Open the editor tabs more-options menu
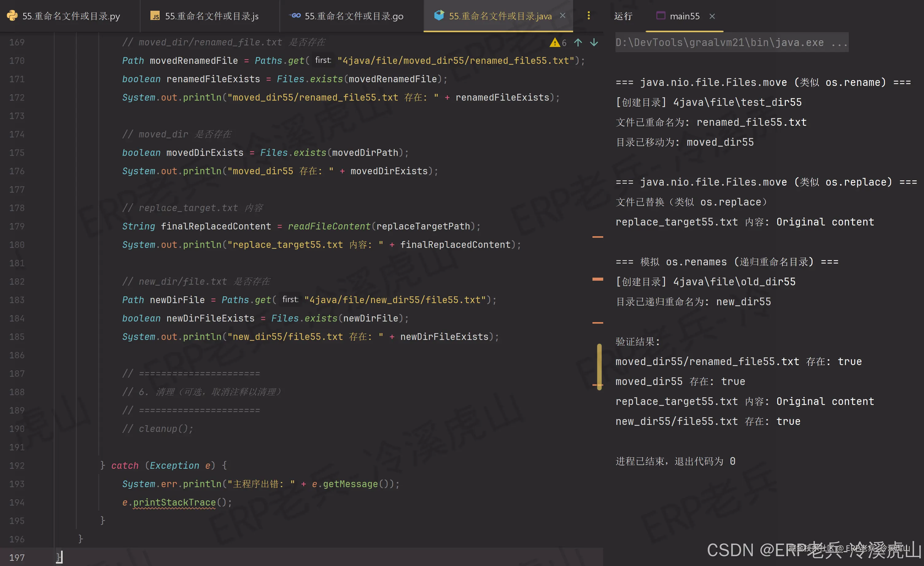 click(588, 16)
